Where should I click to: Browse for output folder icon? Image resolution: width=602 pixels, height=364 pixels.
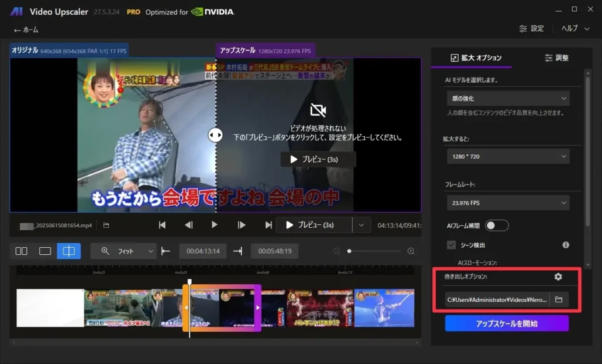(558, 300)
